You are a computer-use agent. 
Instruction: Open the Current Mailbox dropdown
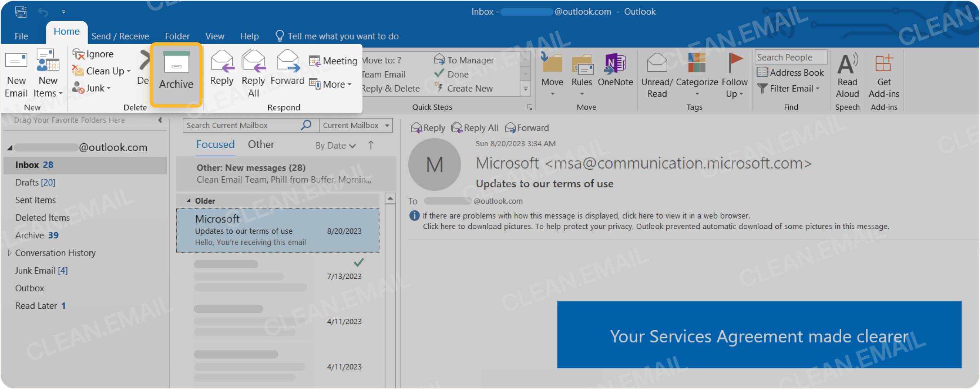(x=355, y=125)
